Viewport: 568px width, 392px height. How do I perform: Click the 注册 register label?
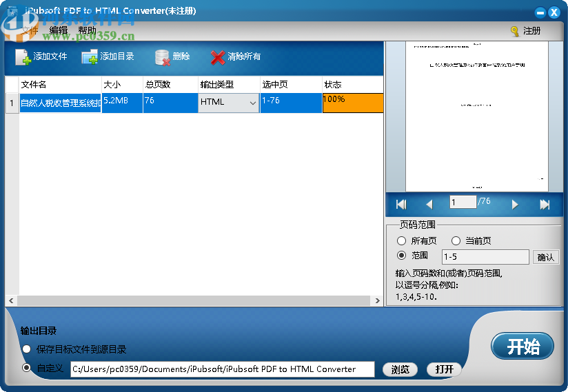pos(531,31)
